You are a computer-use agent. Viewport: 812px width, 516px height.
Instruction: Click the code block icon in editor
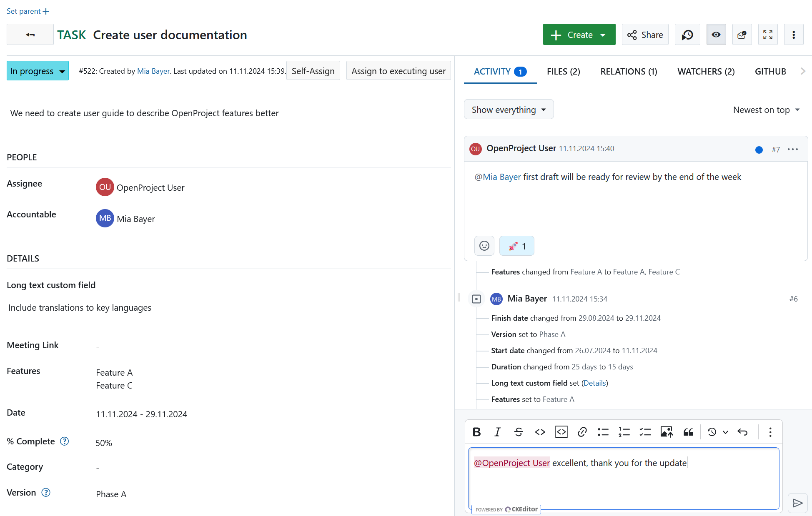coord(561,431)
